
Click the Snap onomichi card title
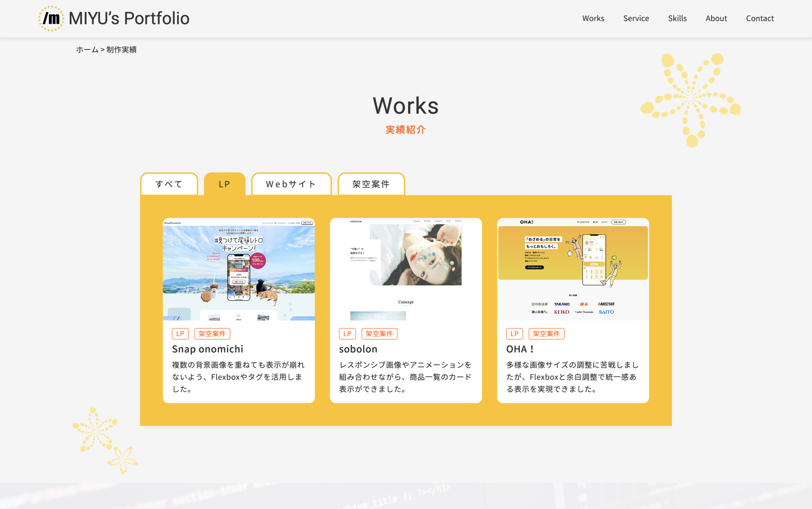coord(207,349)
